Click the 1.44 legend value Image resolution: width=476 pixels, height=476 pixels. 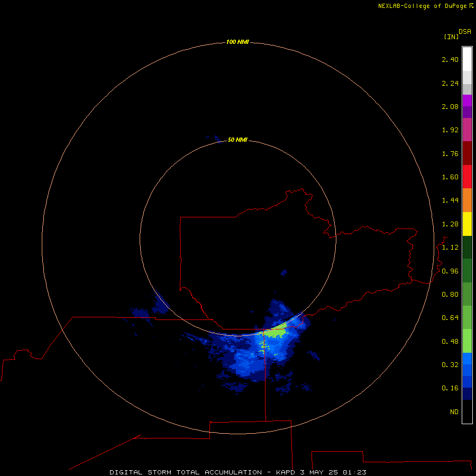[x=450, y=200]
